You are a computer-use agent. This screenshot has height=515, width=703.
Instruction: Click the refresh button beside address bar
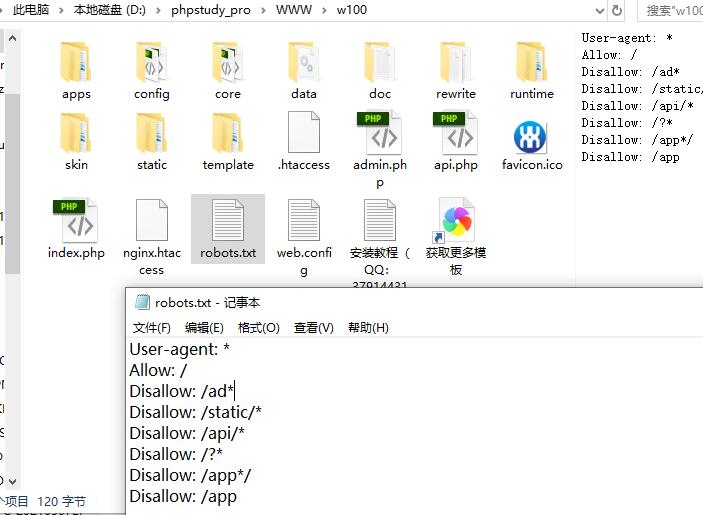(x=617, y=10)
